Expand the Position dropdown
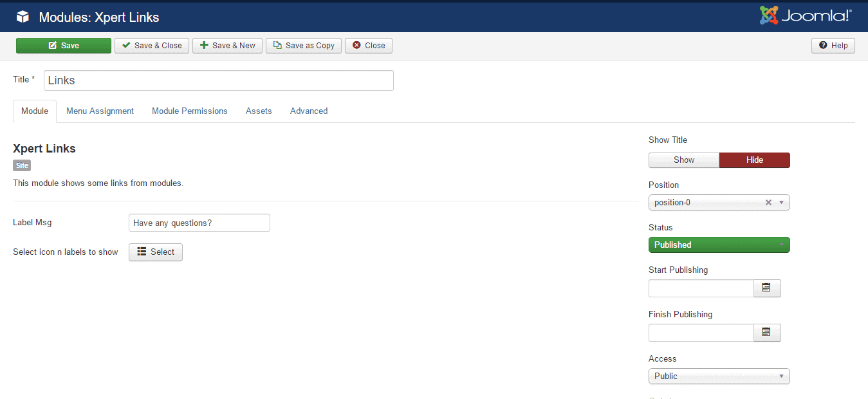 [x=782, y=203]
